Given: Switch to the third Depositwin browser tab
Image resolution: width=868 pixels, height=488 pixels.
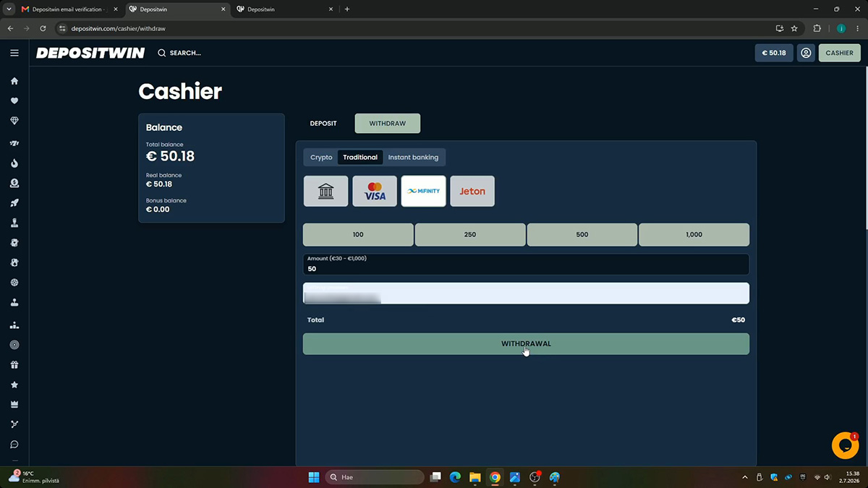Looking at the screenshot, I should point(284,9).
